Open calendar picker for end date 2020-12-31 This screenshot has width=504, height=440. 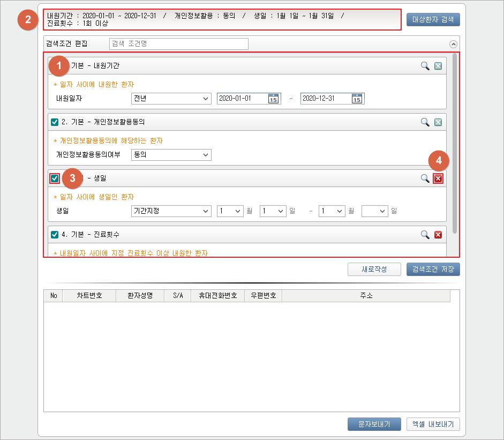[x=357, y=99]
